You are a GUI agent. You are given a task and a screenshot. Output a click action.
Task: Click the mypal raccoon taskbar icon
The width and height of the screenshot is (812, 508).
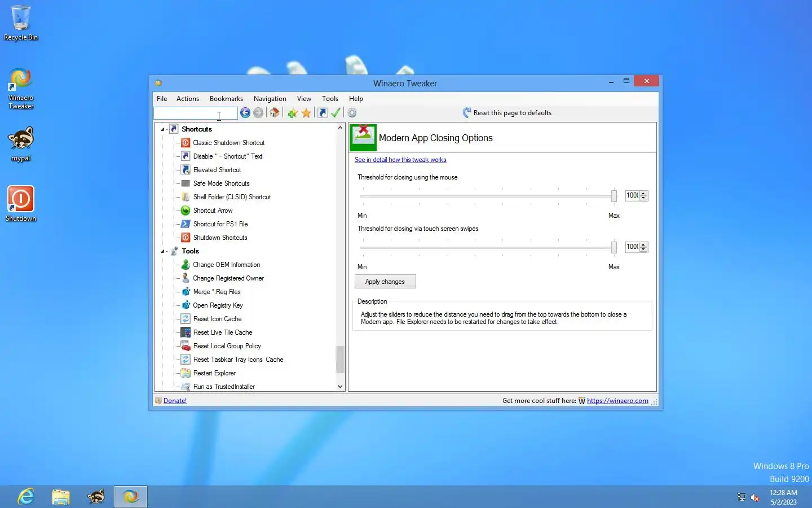click(x=96, y=497)
